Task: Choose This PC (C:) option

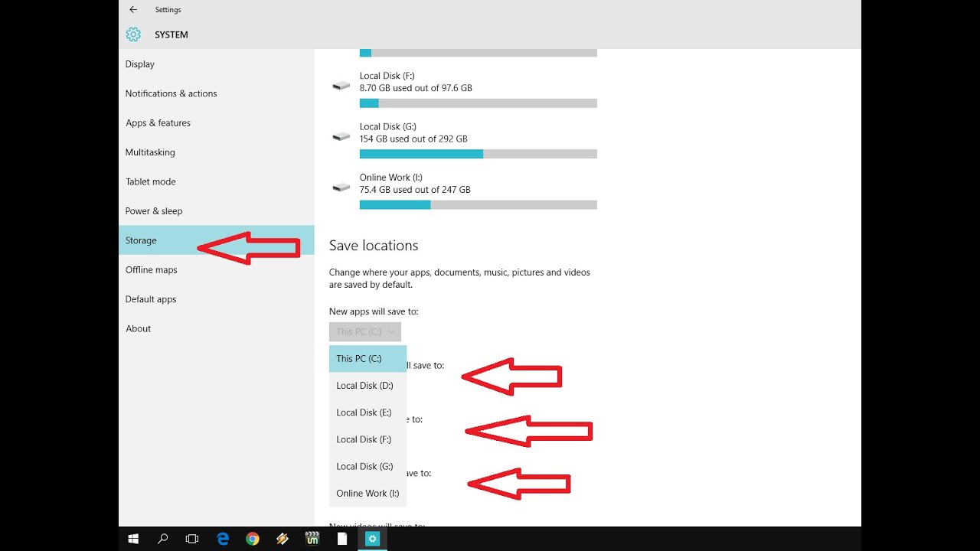Action: 367,359
